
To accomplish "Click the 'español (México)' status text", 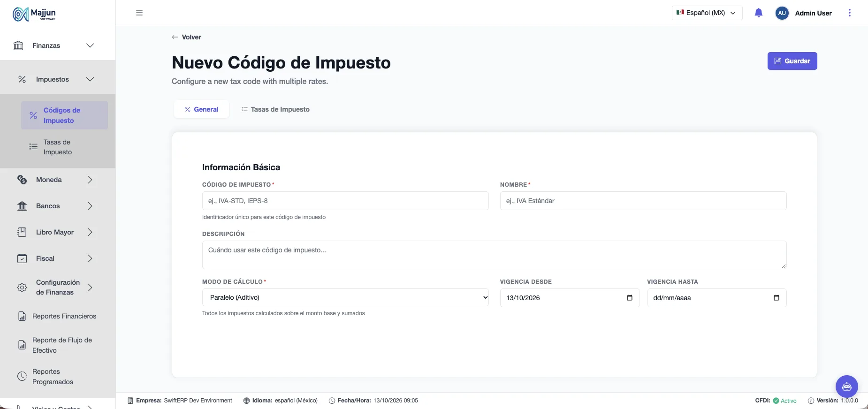I will [296, 401].
